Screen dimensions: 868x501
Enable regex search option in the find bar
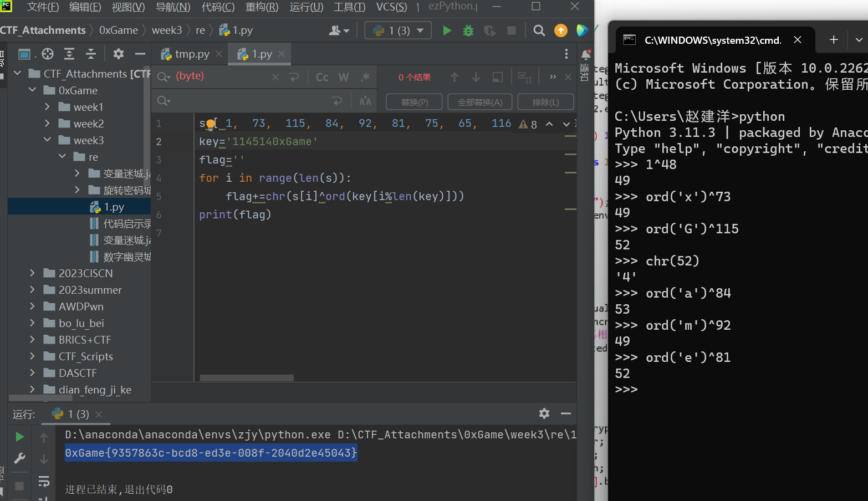[x=365, y=77]
